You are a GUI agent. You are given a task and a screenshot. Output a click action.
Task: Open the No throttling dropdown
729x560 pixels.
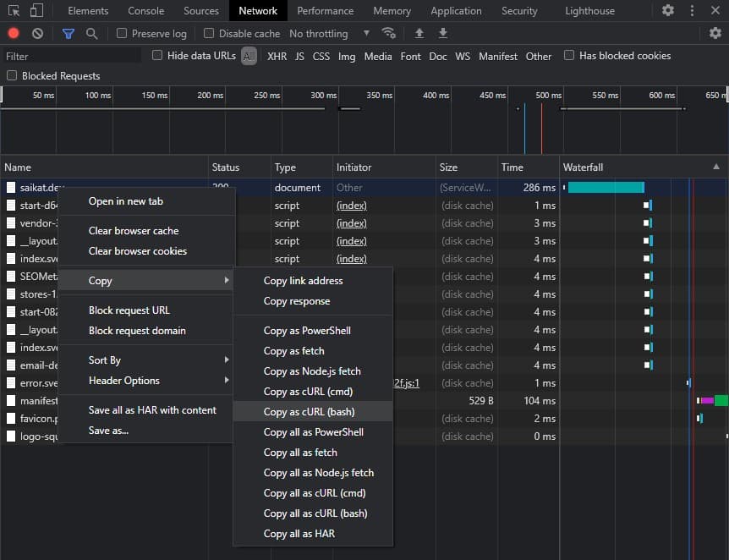(330, 34)
